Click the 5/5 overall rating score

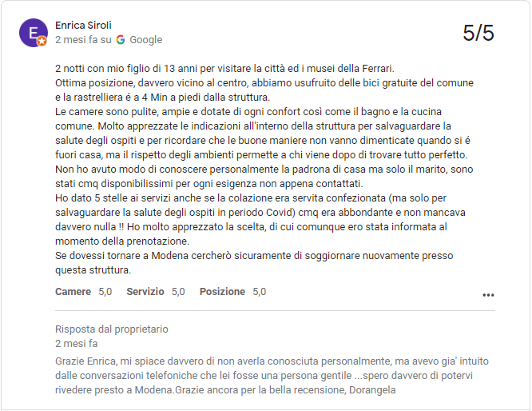tap(478, 33)
